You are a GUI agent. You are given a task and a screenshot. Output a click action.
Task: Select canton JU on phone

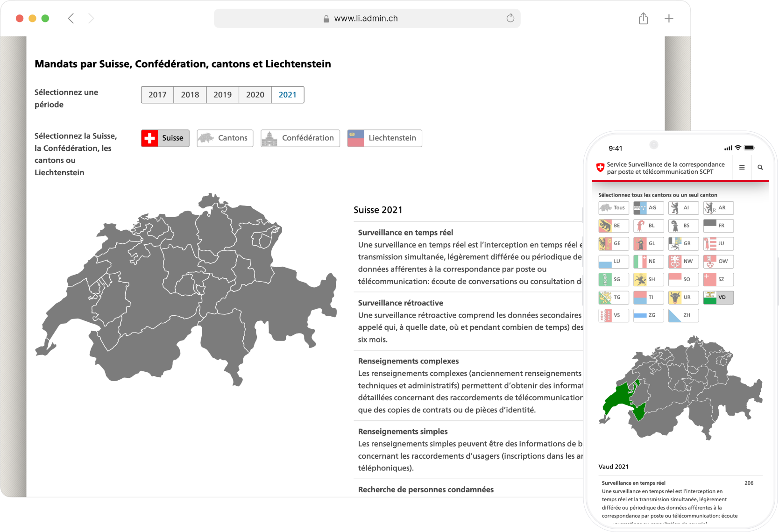coord(718,243)
